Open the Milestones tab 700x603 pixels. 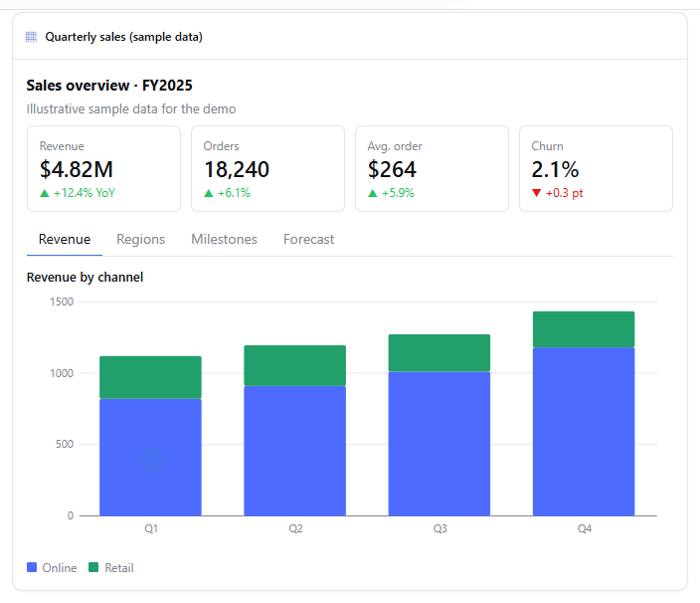(224, 240)
